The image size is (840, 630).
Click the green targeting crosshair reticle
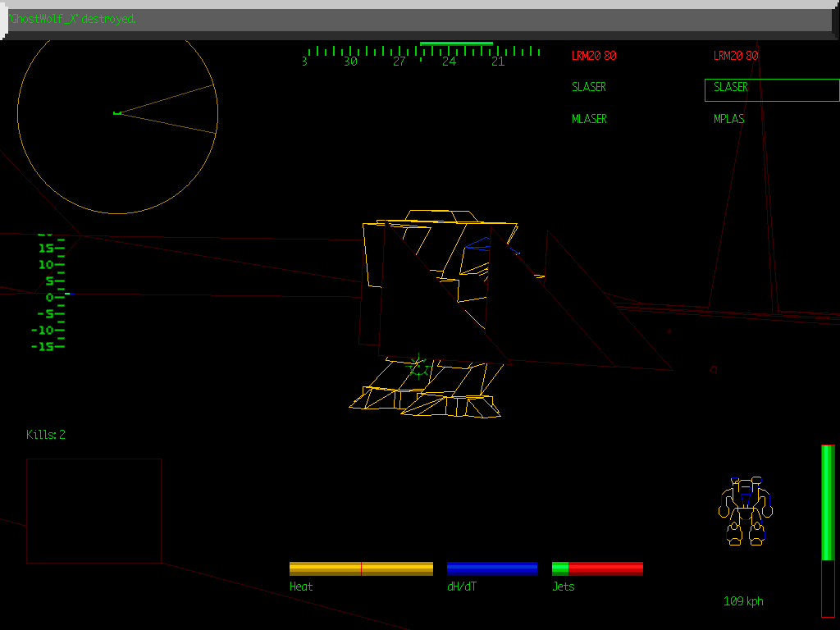tap(419, 367)
